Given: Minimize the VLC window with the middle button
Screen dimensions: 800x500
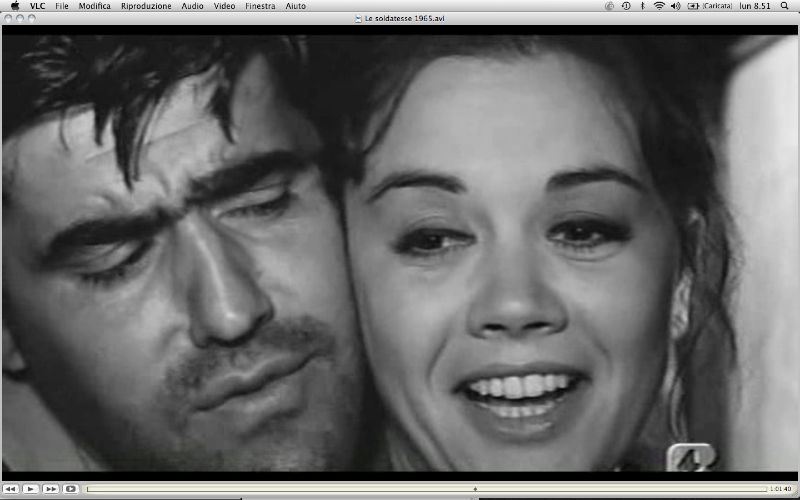Looking at the screenshot, I should (x=20, y=18).
